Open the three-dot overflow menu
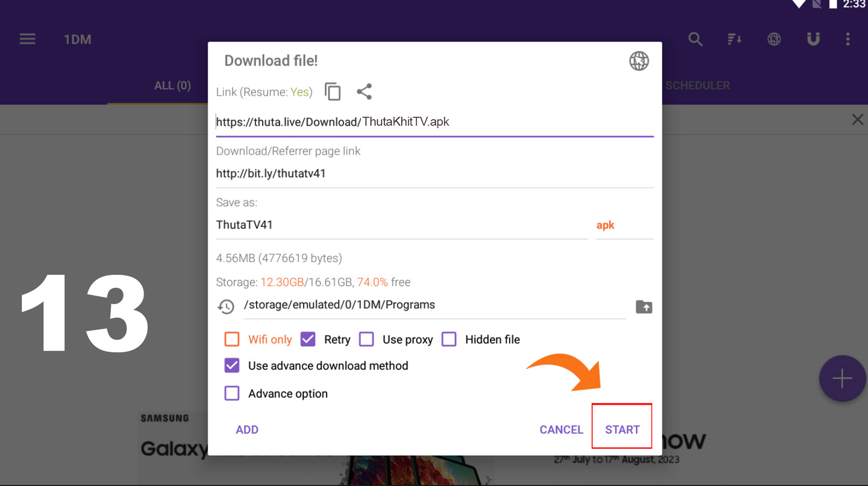The width and height of the screenshot is (868, 486). 848,39
